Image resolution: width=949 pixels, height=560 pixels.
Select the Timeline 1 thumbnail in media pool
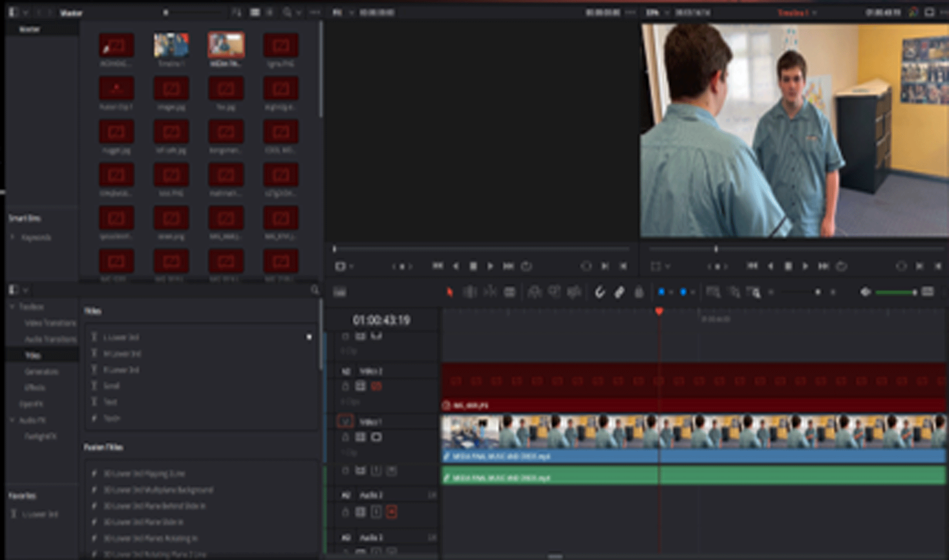pyautogui.click(x=171, y=46)
